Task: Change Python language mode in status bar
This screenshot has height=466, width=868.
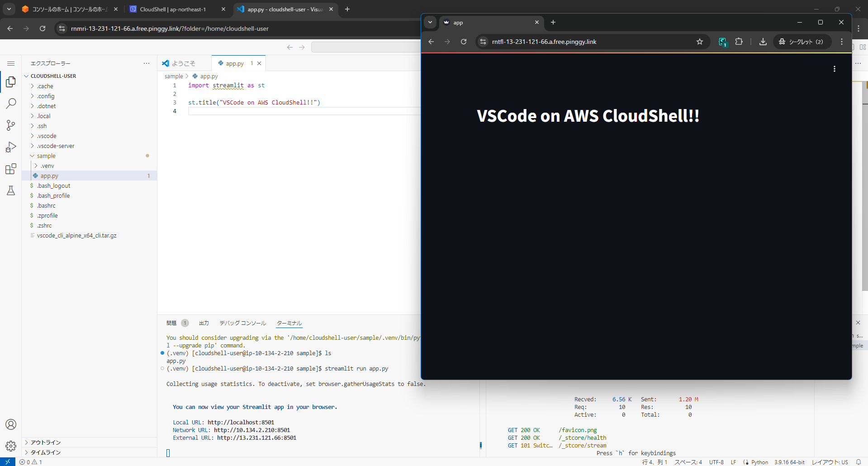Action: [x=759, y=462]
